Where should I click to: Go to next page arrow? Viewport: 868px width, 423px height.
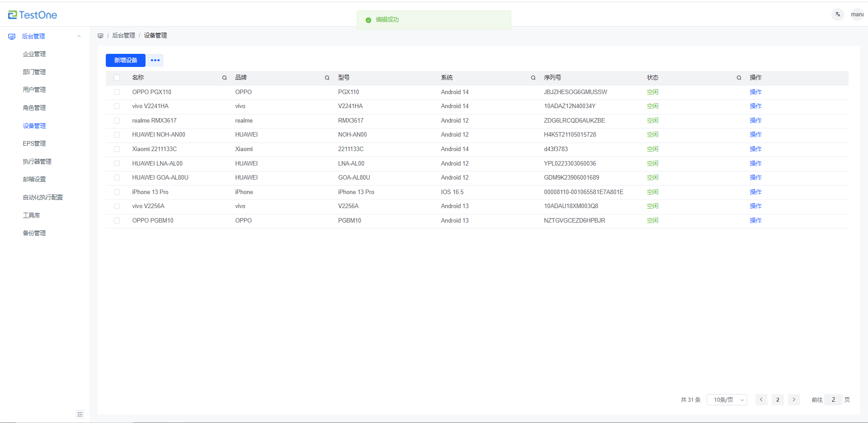click(794, 399)
